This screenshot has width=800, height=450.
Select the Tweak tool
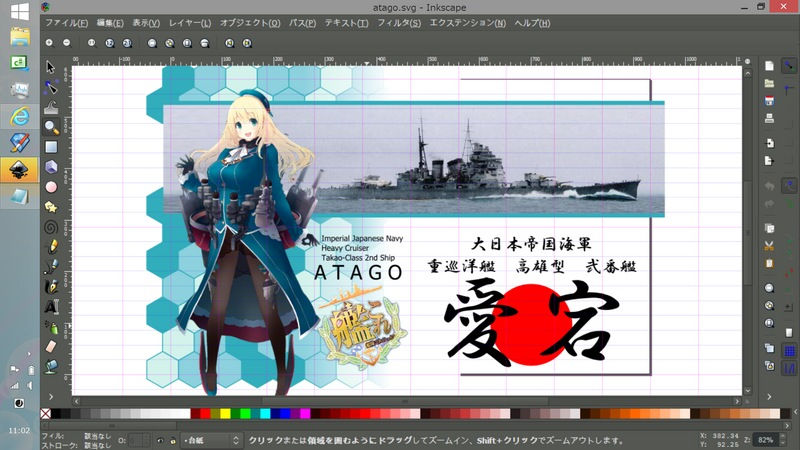click(51, 107)
